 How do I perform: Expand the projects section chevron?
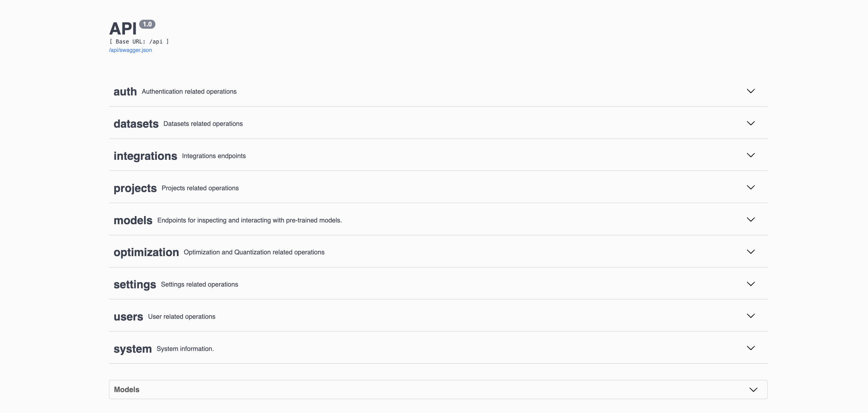751,187
